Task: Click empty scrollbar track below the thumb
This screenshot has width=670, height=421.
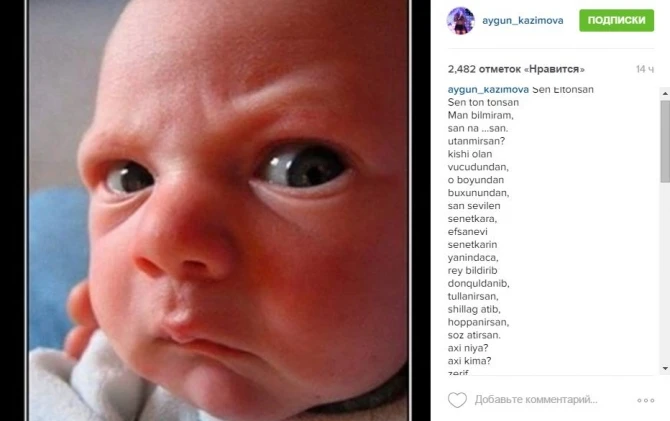Action: point(665,274)
